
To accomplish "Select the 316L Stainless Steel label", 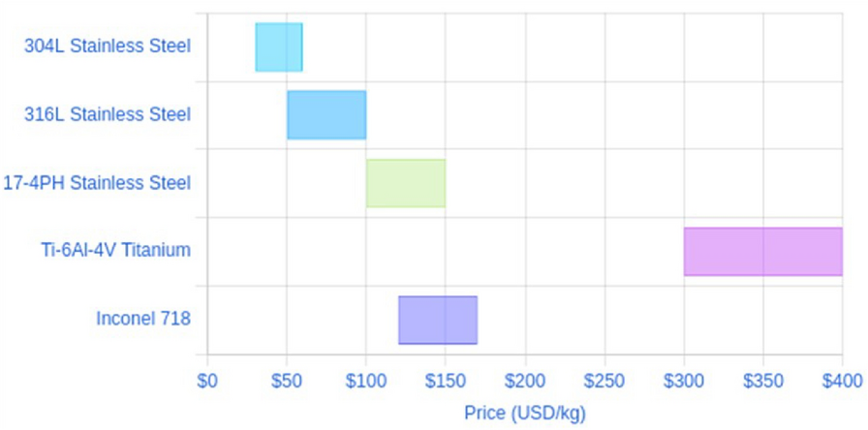I will tap(108, 114).
